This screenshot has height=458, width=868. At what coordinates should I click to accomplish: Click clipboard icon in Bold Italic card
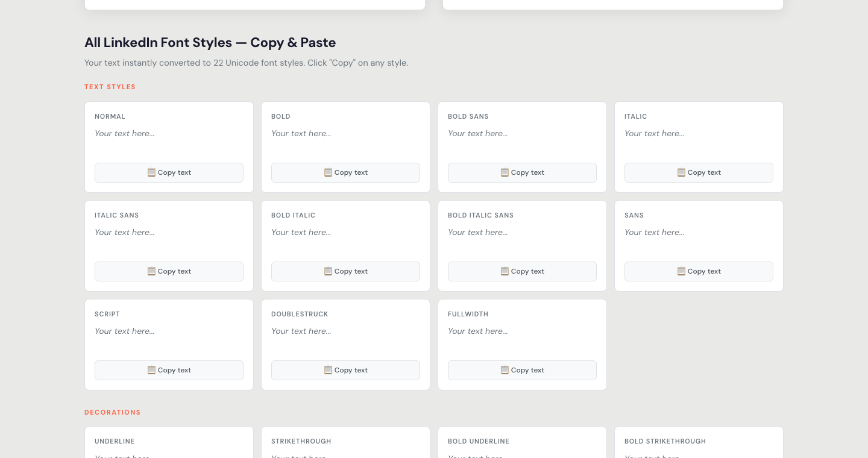[x=328, y=271]
